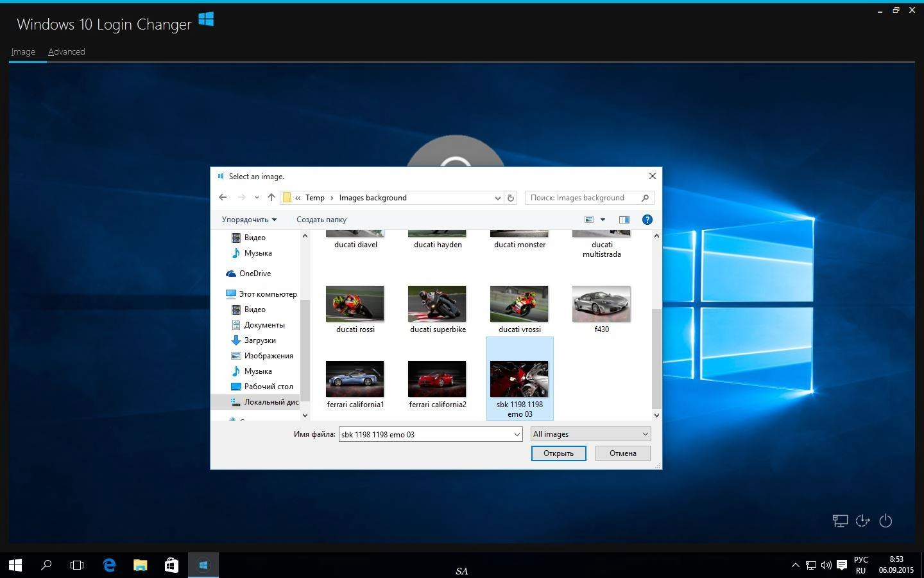
Task: Show hidden tray icons chevron
Action: point(795,565)
